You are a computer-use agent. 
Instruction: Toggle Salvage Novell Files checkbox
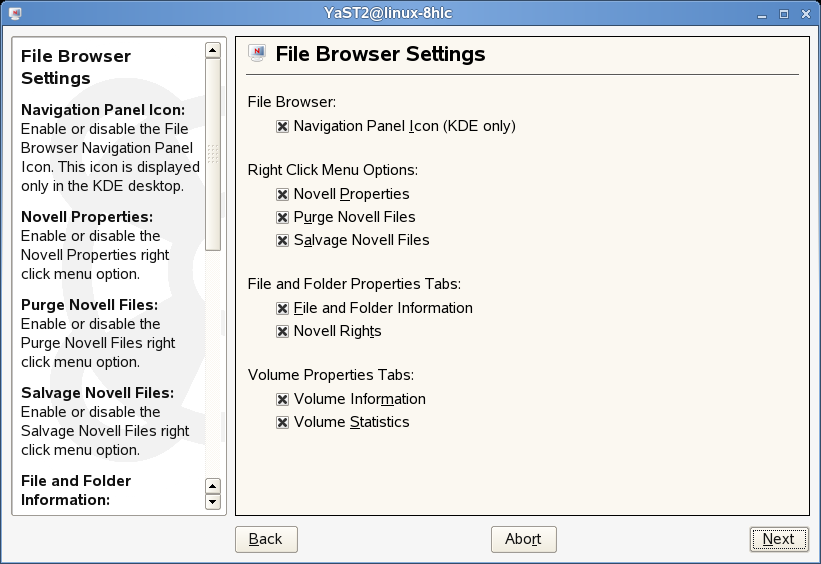coord(283,241)
